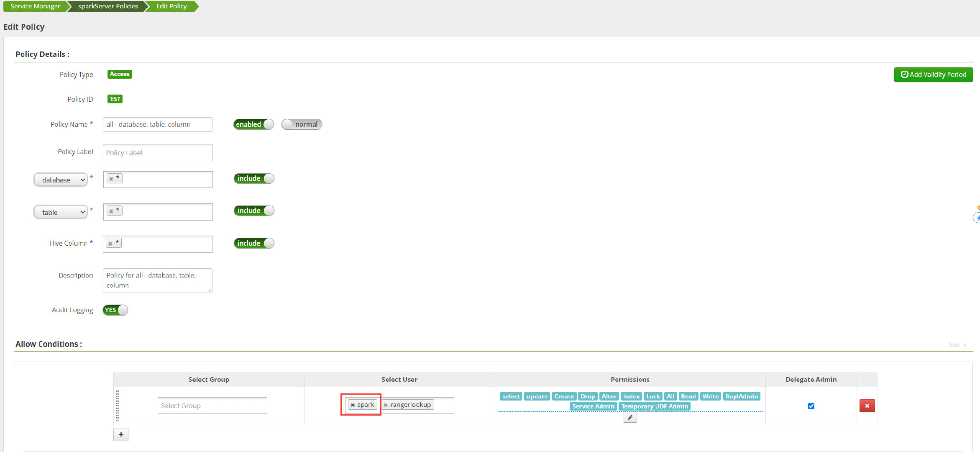
Task: Open the table resource dropdown
Action: point(61,213)
